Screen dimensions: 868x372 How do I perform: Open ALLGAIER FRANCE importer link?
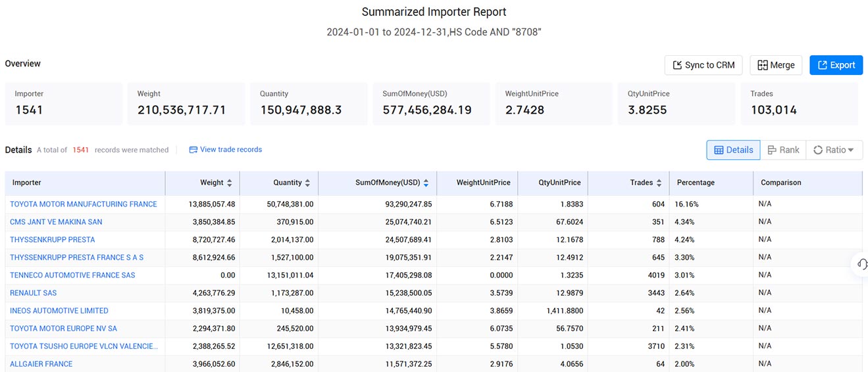tap(41, 364)
